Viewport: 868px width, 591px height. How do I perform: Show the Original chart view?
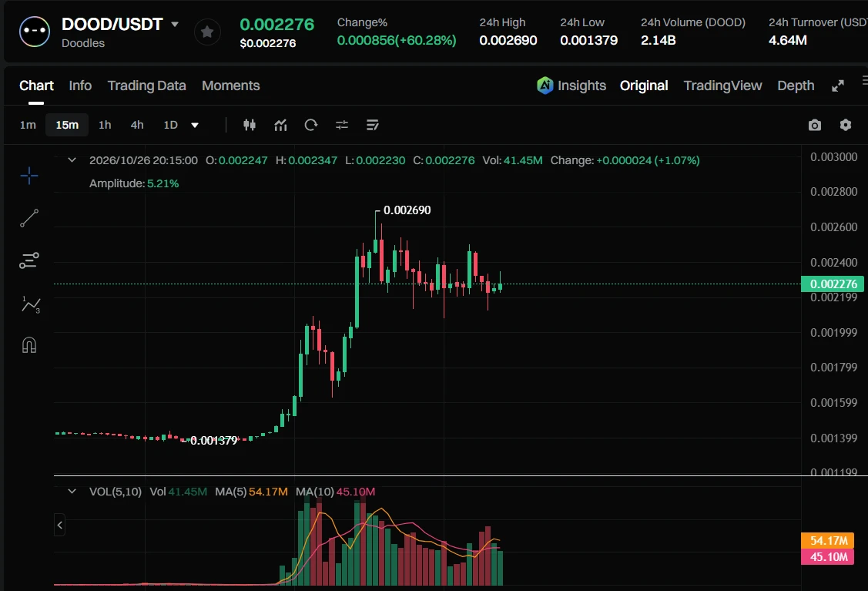tap(644, 86)
